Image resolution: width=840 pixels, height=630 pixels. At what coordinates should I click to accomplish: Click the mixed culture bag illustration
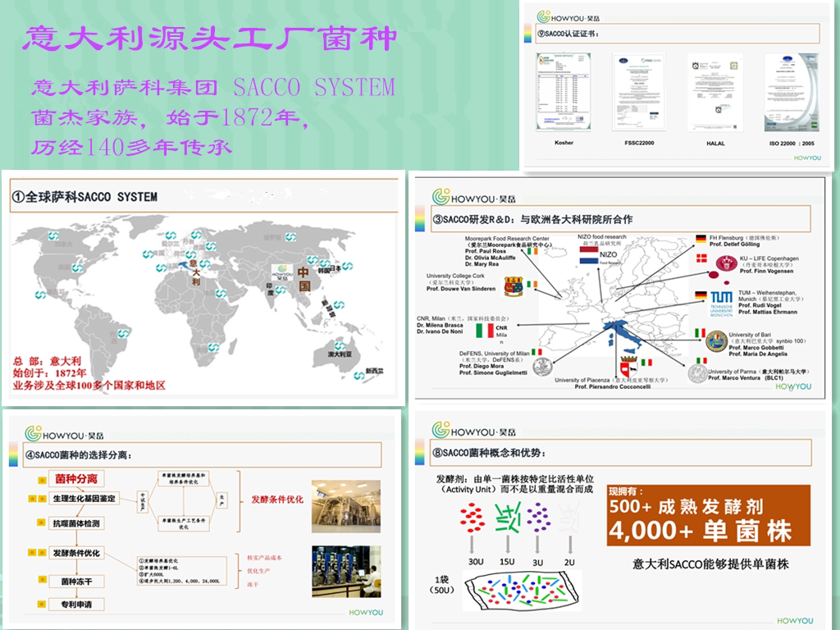523,591
